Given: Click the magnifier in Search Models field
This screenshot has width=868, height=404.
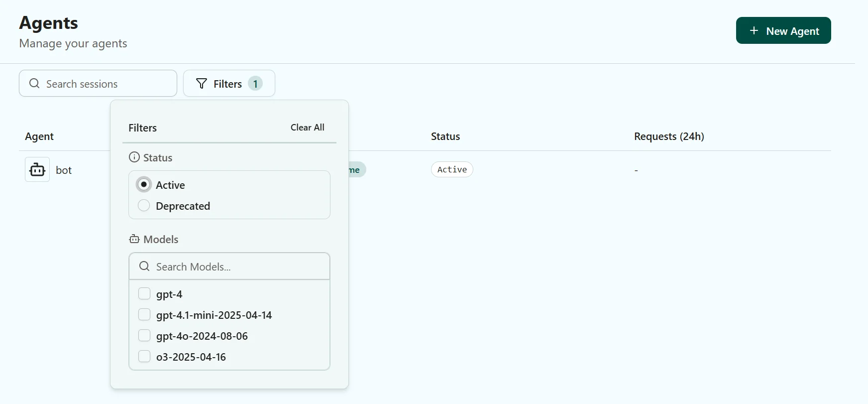Looking at the screenshot, I should [144, 266].
